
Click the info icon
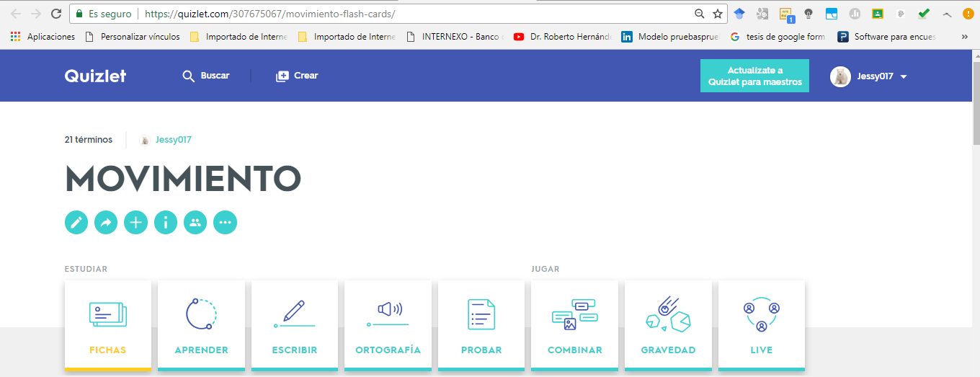(166, 223)
